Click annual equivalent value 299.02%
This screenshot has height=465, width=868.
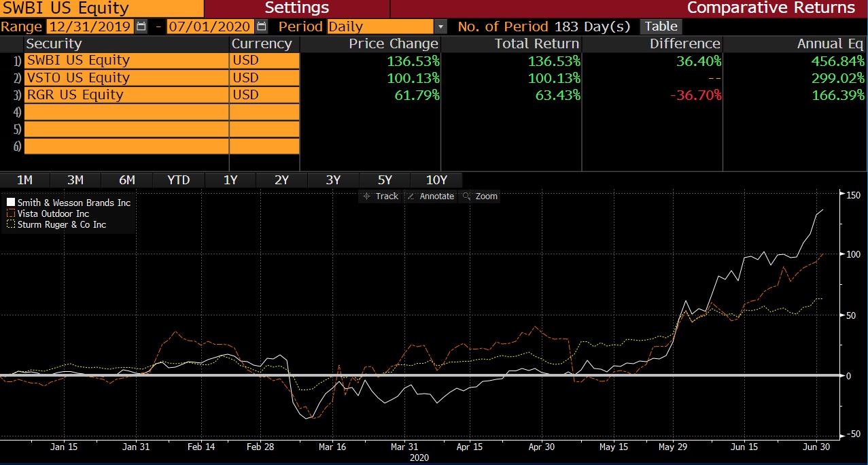(x=838, y=77)
